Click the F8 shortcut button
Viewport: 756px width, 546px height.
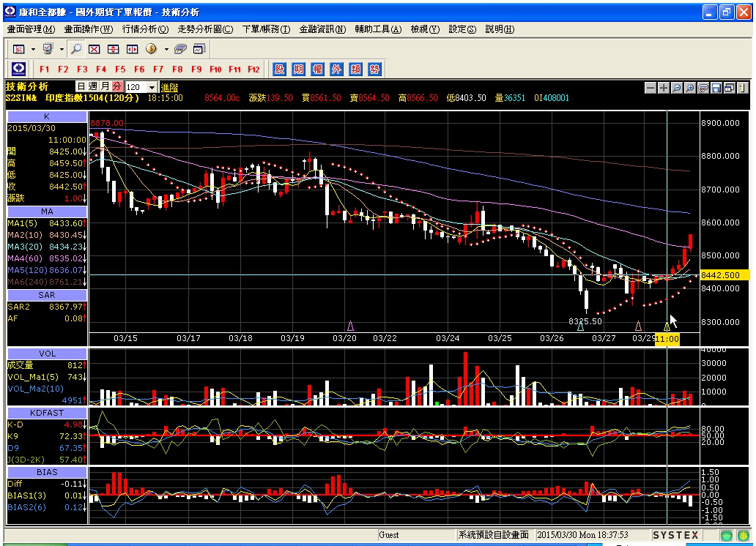point(177,70)
